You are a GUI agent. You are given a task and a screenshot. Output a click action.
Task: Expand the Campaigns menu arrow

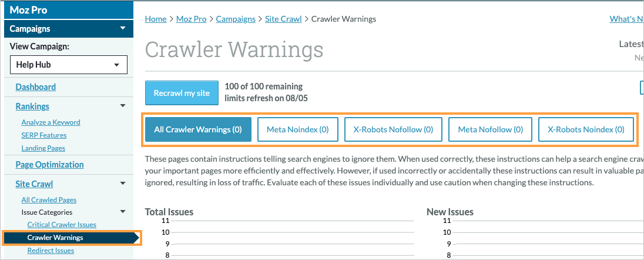(122, 28)
